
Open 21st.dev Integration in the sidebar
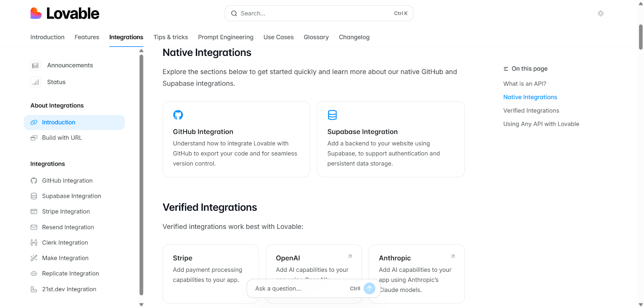tap(69, 289)
